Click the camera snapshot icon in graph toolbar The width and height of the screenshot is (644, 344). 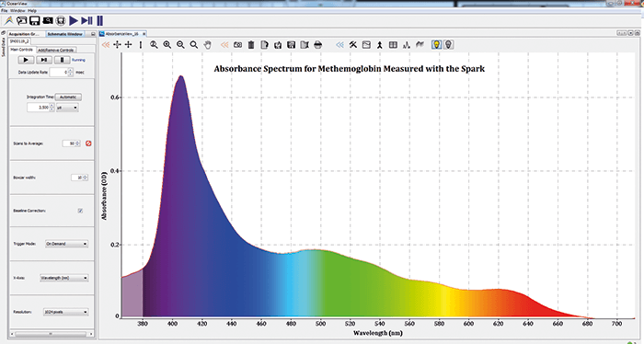[237, 45]
